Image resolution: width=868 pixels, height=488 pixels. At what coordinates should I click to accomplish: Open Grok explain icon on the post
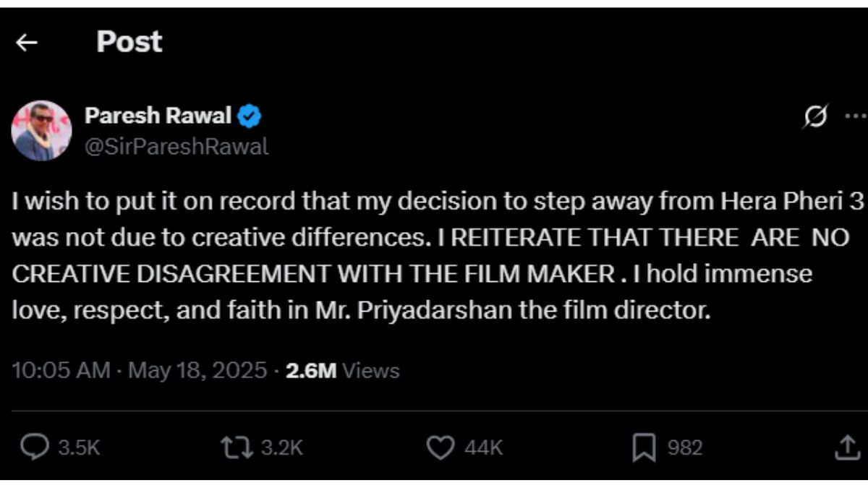point(815,116)
